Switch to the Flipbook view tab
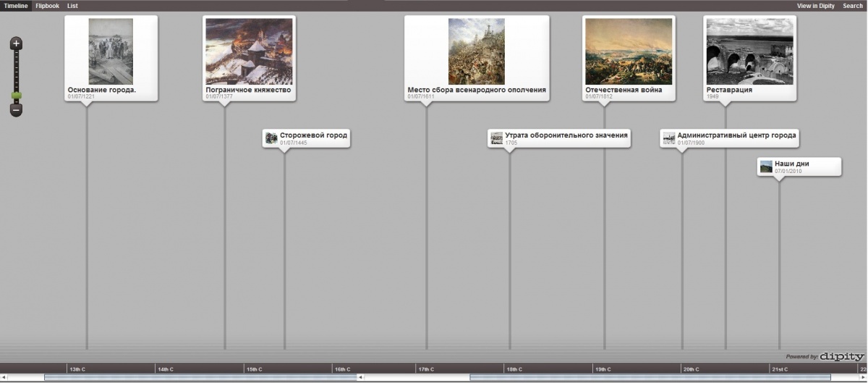Image resolution: width=868 pixels, height=383 pixels. pos(47,6)
